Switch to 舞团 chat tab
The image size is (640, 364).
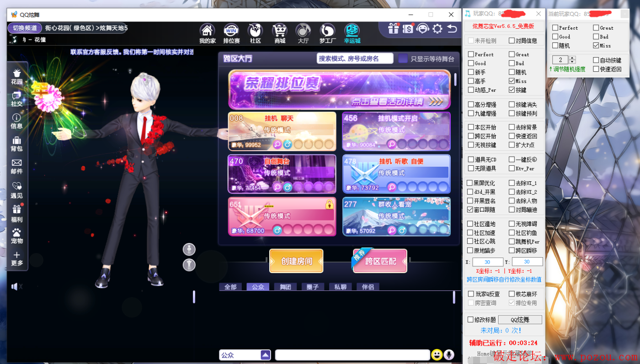pos(285,287)
